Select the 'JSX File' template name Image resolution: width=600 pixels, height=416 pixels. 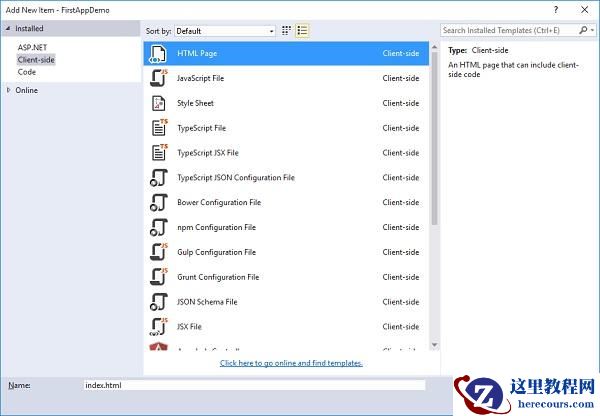pyautogui.click(x=189, y=327)
